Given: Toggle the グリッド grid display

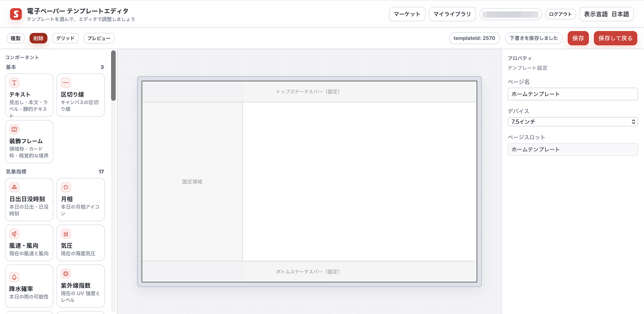Looking at the screenshot, I should coord(65,38).
